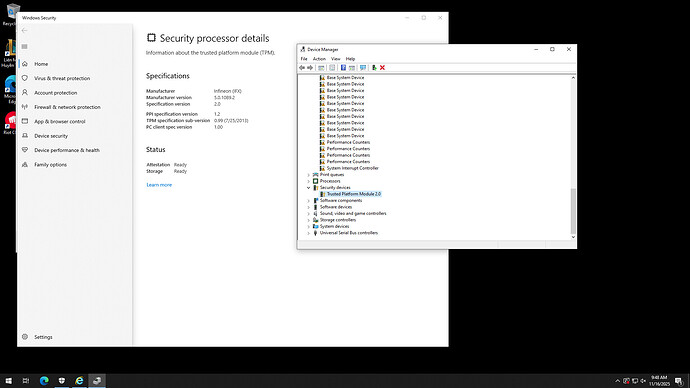690x388 pixels.
Task: Open the notification center icon
Action: pyautogui.click(x=679, y=381)
